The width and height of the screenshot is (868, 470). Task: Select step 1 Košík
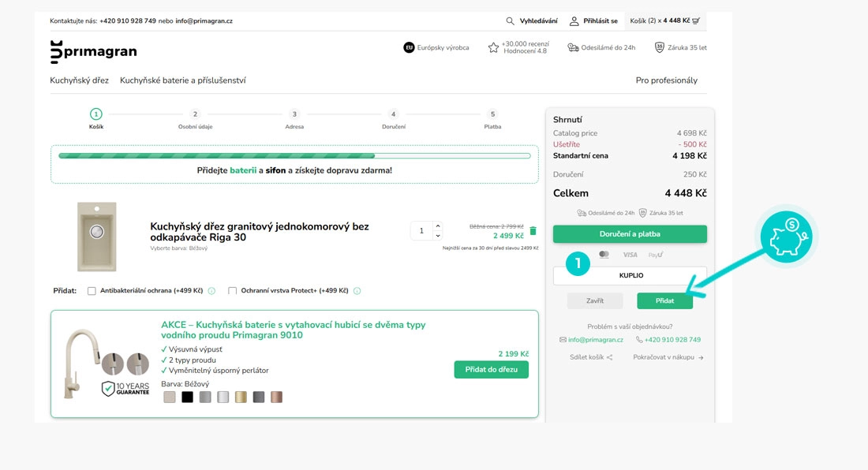click(x=95, y=119)
